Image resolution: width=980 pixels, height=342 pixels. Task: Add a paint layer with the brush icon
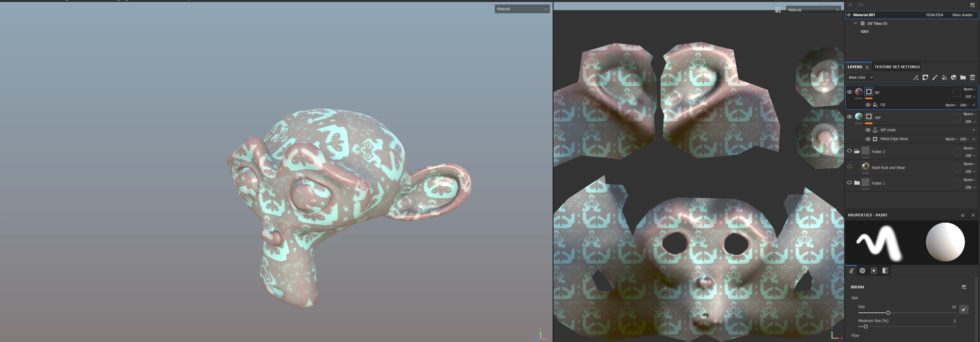[x=935, y=77]
